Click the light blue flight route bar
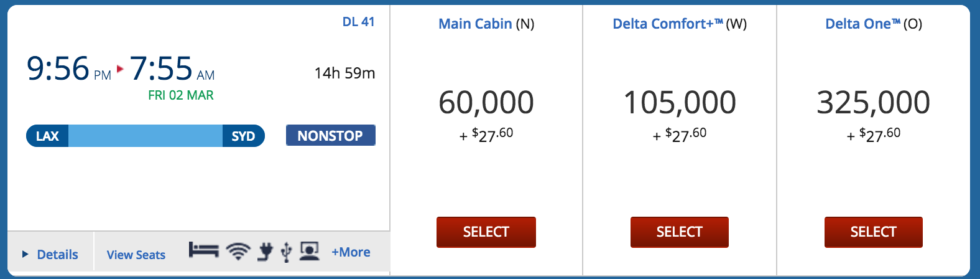The height and width of the screenshot is (279, 980). point(146,136)
